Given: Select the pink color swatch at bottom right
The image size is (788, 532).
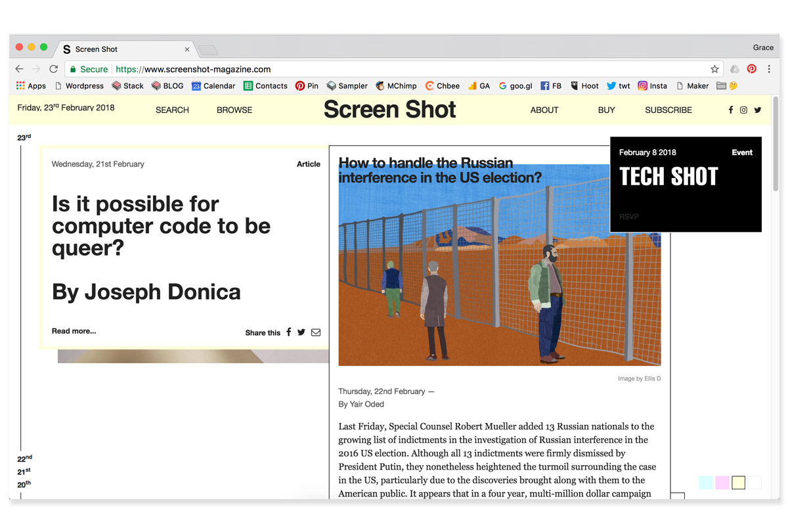Looking at the screenshot, I should click(x=722, y=482).
